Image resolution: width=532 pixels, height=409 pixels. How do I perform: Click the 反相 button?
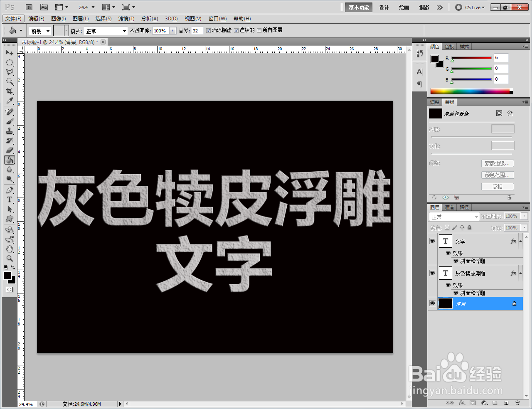pos(498,186)
